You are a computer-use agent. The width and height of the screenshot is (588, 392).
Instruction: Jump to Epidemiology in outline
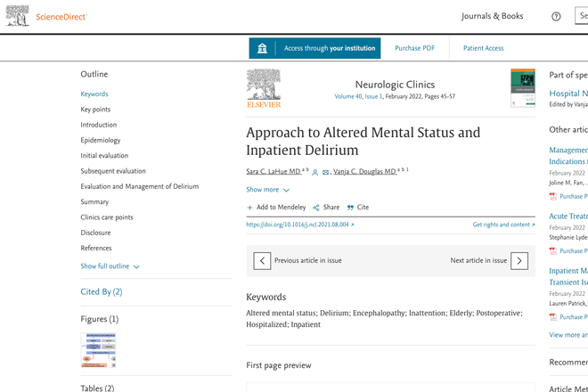coord(101,140)
